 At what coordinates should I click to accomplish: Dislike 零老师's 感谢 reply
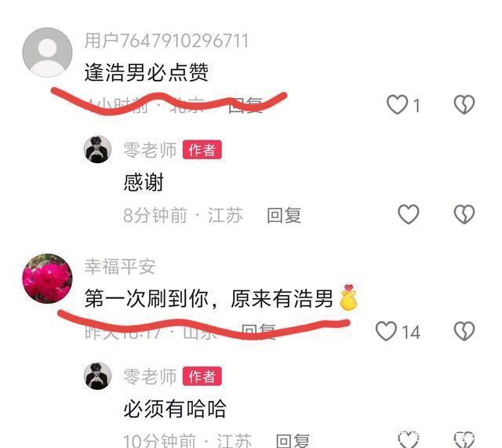464,214
